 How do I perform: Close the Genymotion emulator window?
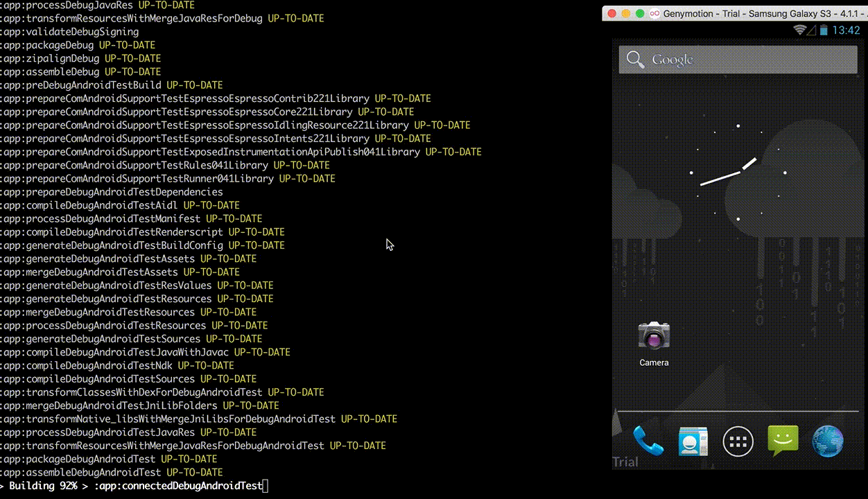pyautogui.click(x=612, y=13)
